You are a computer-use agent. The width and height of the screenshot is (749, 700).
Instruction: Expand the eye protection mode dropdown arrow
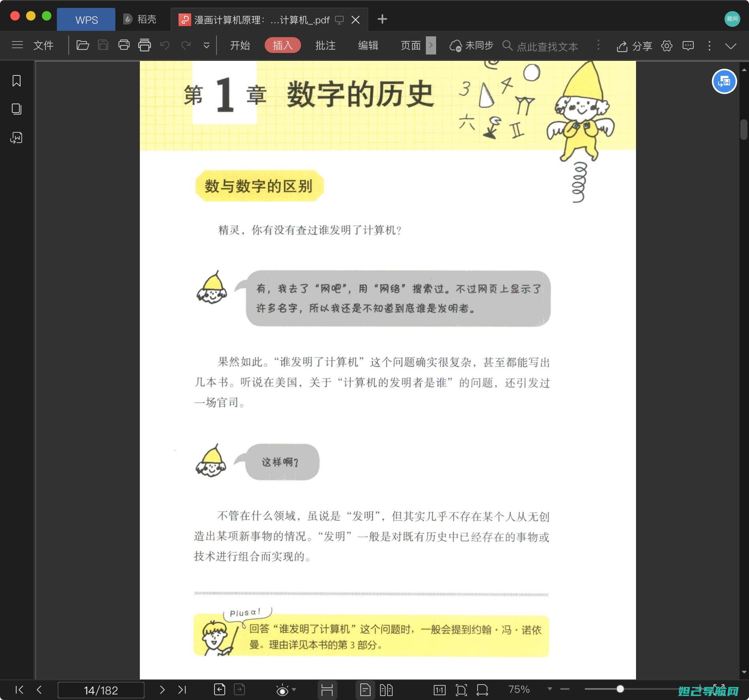tap(294, 690)
